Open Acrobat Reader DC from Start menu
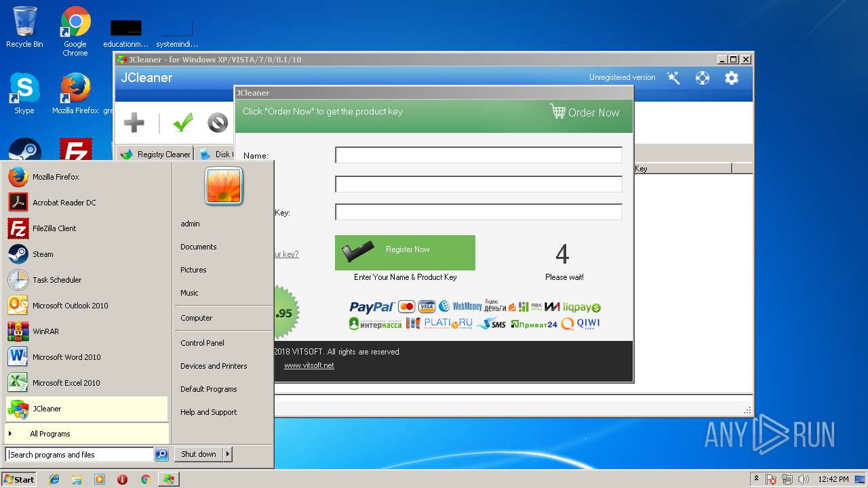Screen dimensions: 868x488 tap(87, 203)
